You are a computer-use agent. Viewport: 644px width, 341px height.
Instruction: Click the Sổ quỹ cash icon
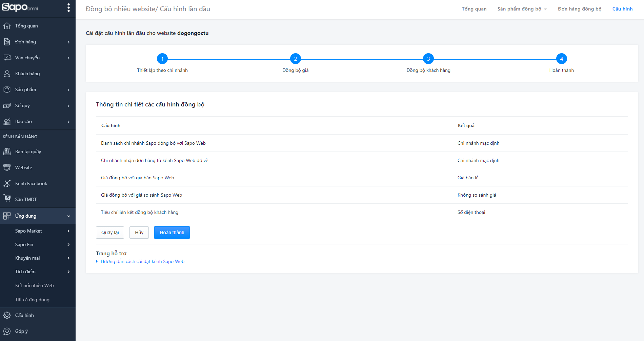[7, 105]
